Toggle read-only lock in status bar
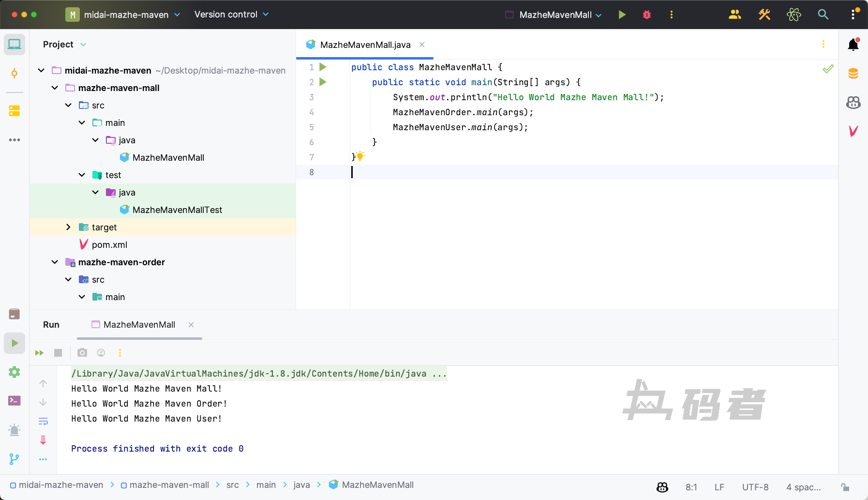The width and height of the screenshot is (868, 500). (845, 487)
